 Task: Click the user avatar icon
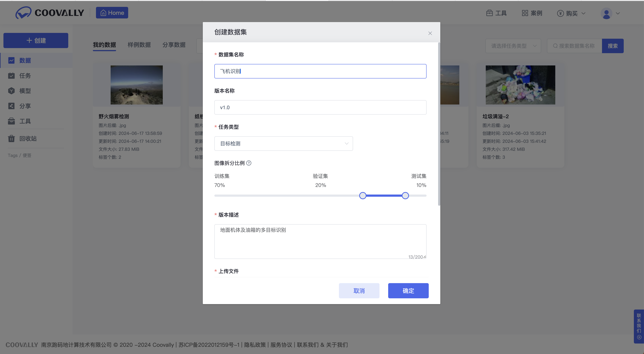(x=606, y=14)
